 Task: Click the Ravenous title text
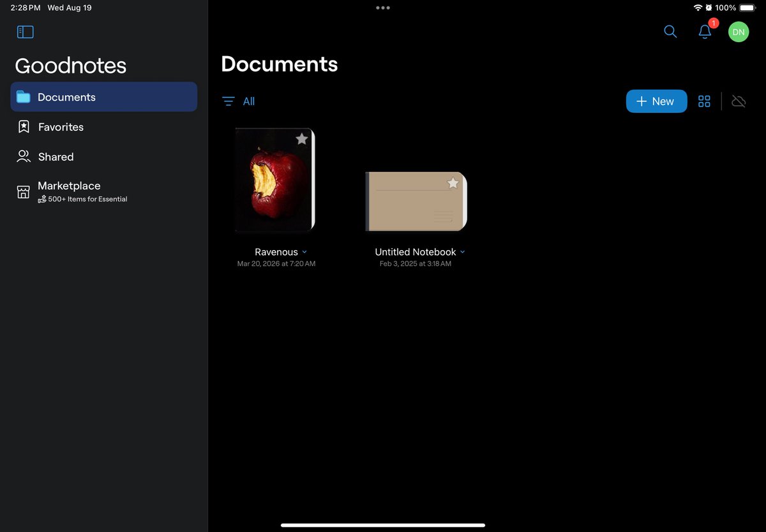[x=276, y=252]
